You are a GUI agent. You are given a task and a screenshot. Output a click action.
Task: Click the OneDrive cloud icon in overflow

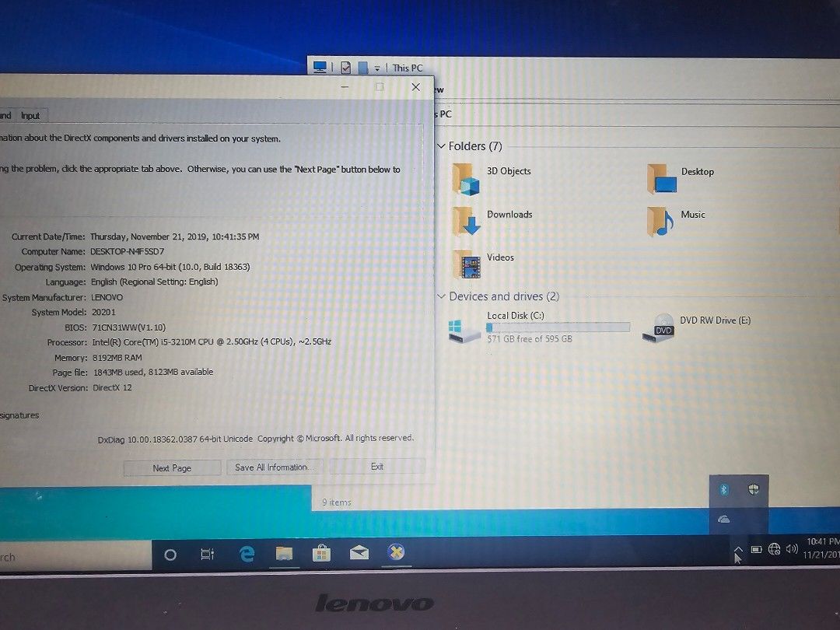tap(724, 519)
